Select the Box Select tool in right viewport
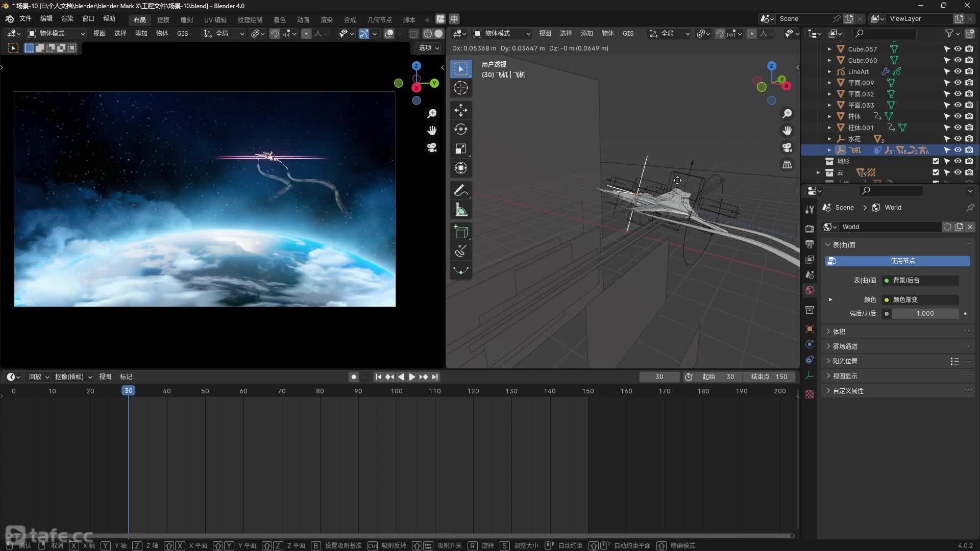This screenshot has width=980, height=551. pos(460,69)
